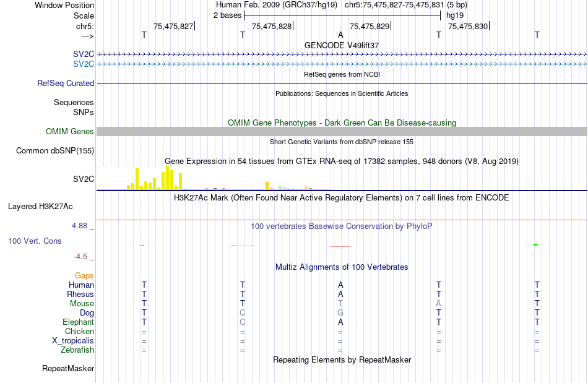Click the Window Position label
Viewport: 588px width, 383px height.
click(64, 5)
